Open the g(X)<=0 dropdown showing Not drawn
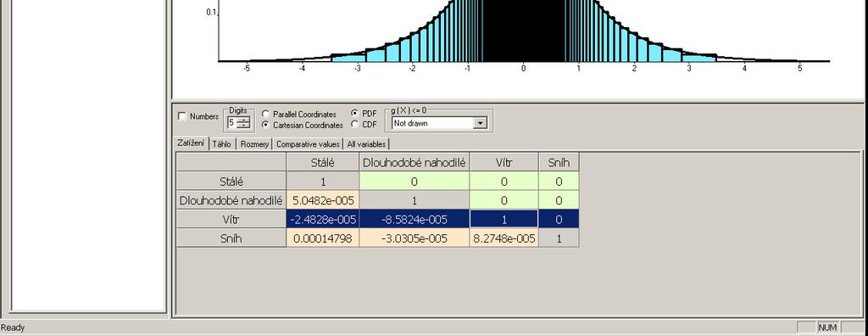The image size is (868, 336). point(440,123)
